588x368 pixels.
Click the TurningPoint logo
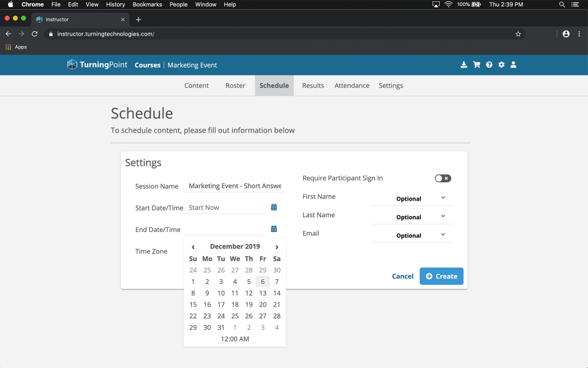pyautogui.click(x=97, y=64)
